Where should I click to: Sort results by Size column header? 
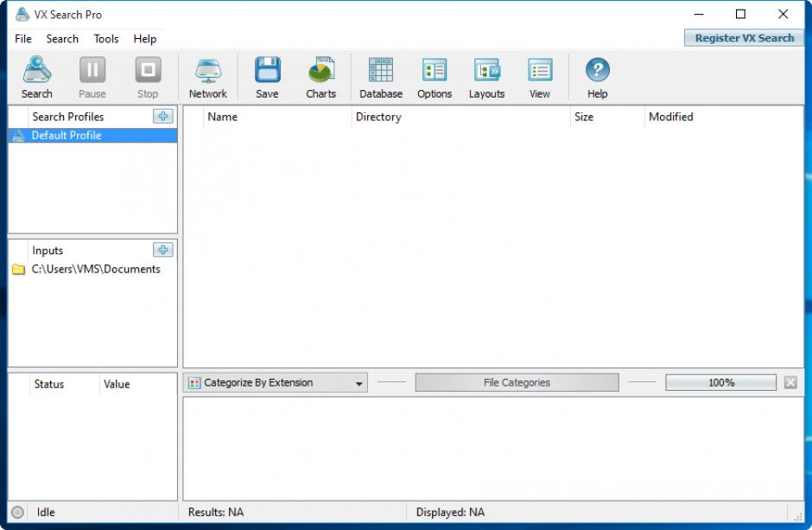[607, 117]
